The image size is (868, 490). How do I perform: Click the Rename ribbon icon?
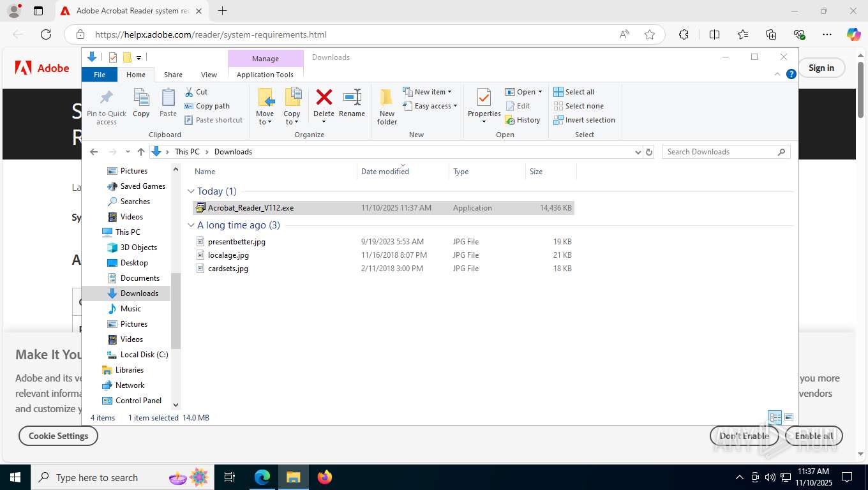[352, 103]
